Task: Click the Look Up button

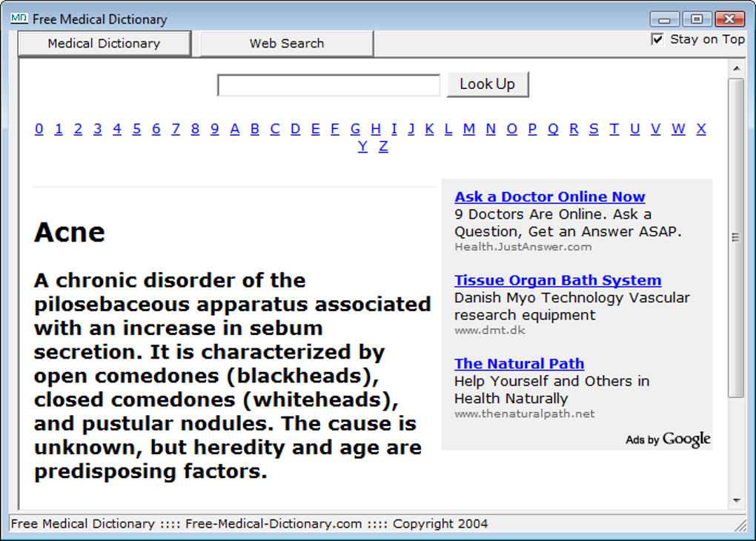Action: 488,84
